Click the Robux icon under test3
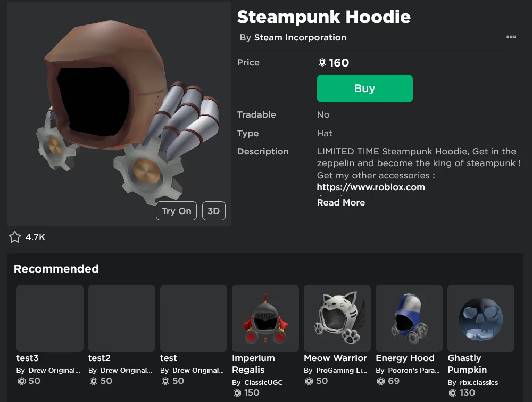This screenshot has height=402, width=532. (22, 381)
